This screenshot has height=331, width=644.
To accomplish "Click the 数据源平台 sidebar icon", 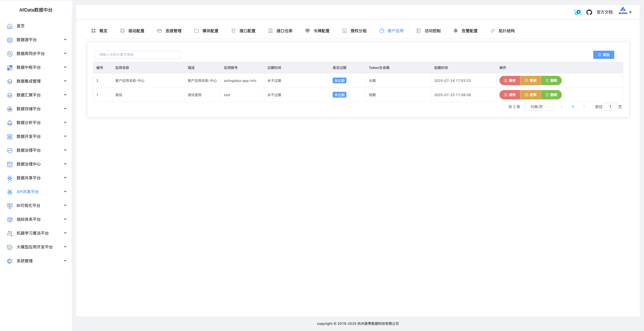I will [10, 40].
